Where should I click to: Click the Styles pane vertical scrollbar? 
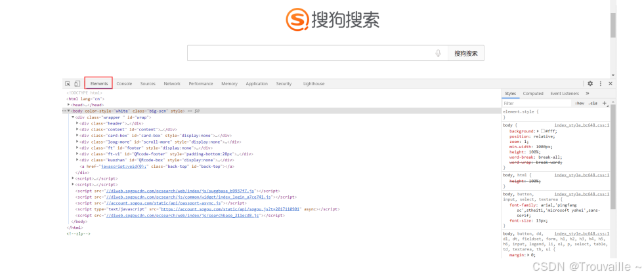point(612,156)
